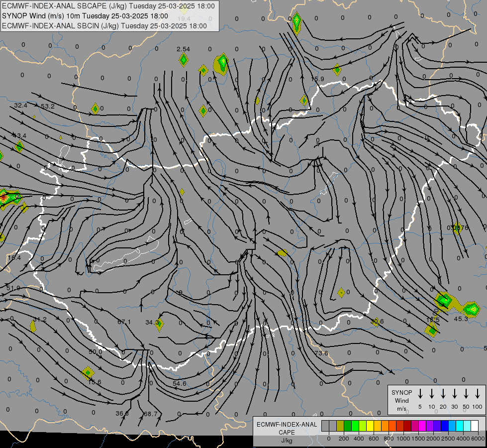Click the 34.3 value on the map
487x448 pixels.
pos(152,323)
